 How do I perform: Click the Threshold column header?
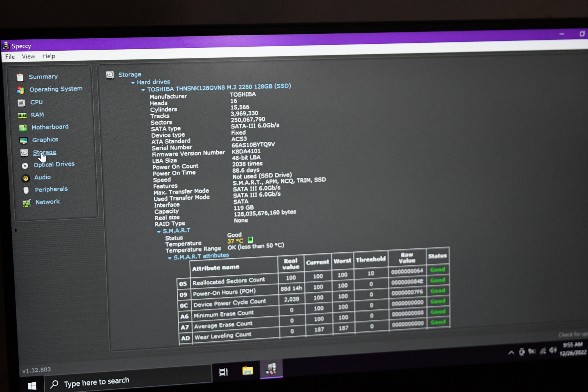pyautogui.click(x=371, y=259)
